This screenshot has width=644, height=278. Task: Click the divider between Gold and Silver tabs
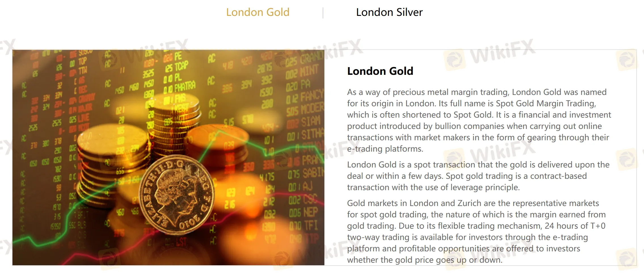point(323,13)
